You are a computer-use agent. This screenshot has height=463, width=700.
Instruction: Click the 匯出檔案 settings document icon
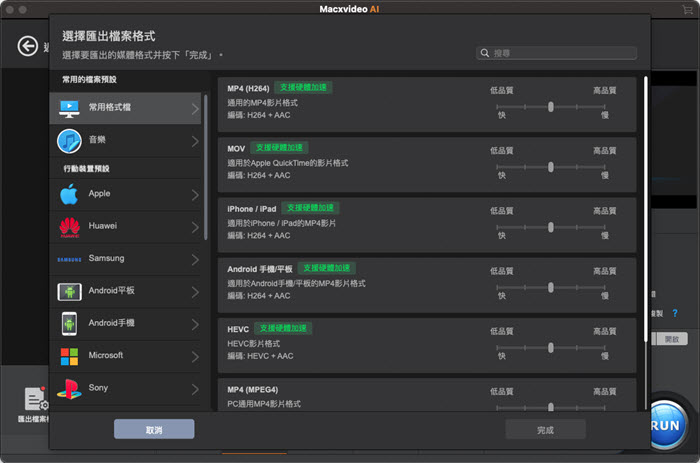click(36, 399)
